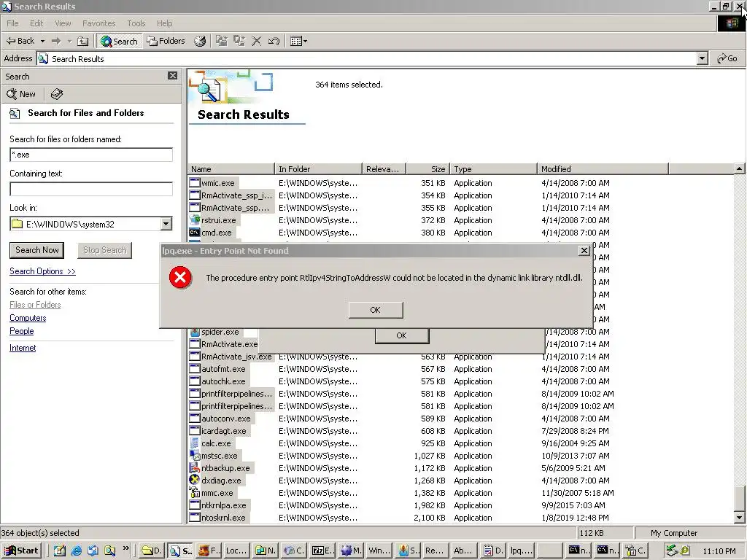Screen dimensions: 747x560
Task: Open the Help menu
Action: tap(164, 23)
